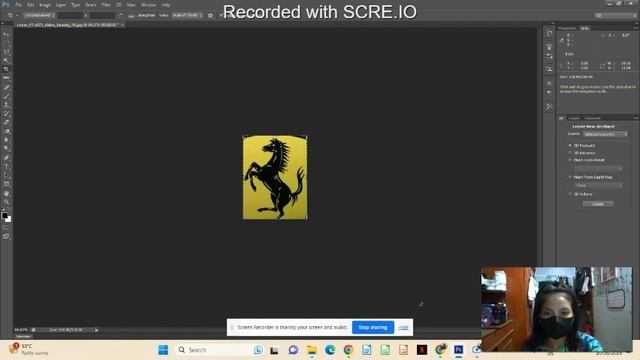
Task: Select the Rectangle shape tool
Action: [x=6, y=184]
